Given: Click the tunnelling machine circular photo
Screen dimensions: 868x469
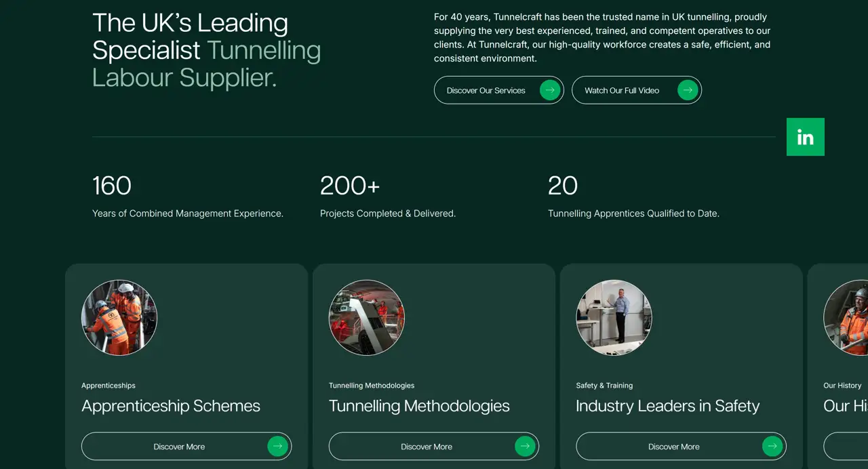Looking at the screenshot, I should (367, 318).
